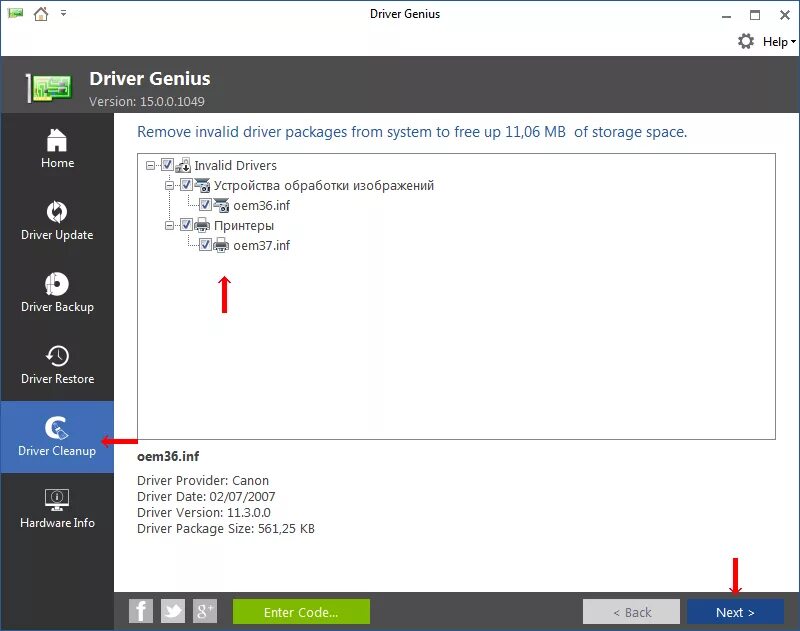Uncheck the oem37.inf checkbox
800x631 pixels.
205,244
